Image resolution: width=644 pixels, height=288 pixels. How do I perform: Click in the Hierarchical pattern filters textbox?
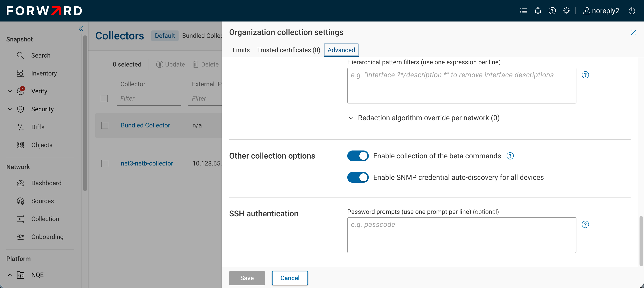click(461, 86)
